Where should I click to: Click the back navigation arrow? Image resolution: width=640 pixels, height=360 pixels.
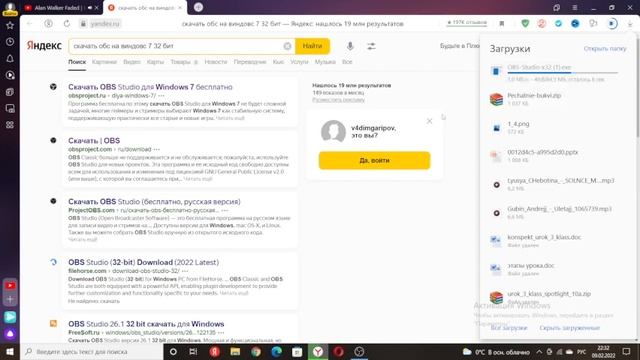[x=29, y=24]
